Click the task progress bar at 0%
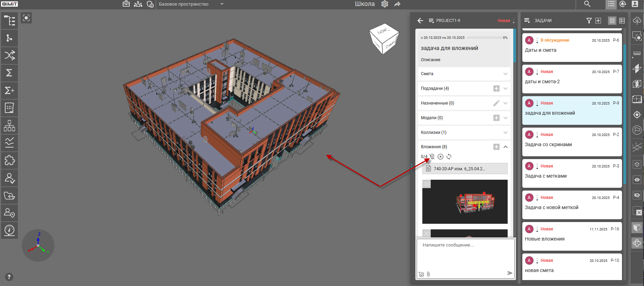 pyautogui.click(x=484, y=38)
